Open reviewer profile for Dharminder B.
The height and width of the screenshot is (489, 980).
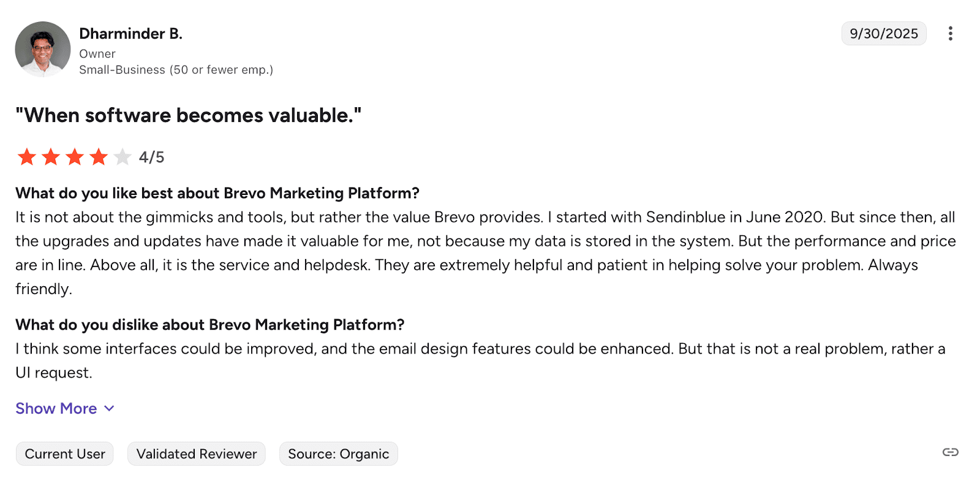pos(130,34)
